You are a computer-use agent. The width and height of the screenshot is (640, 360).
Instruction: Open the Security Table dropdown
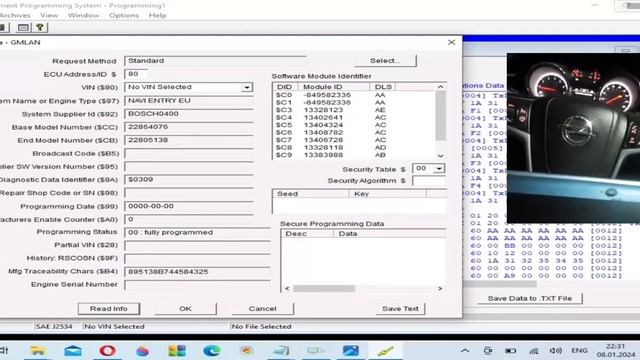[x=439, y=169]
